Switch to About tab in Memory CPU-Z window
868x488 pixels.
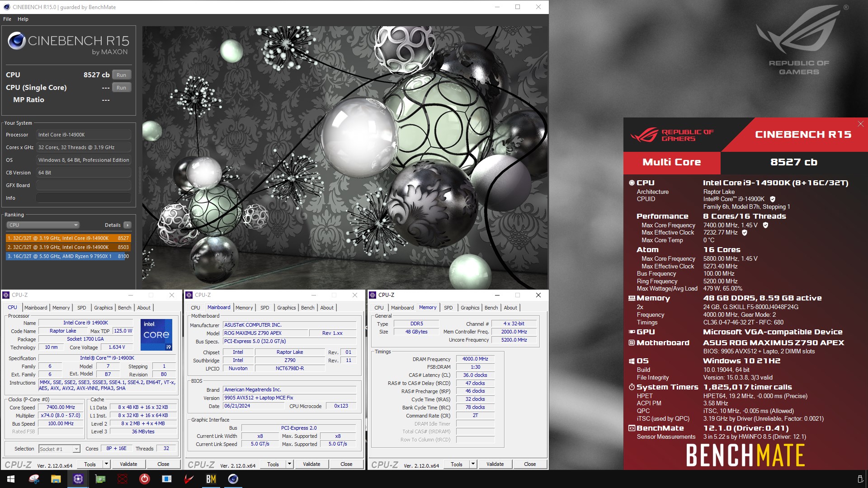[x=510, y=308]
